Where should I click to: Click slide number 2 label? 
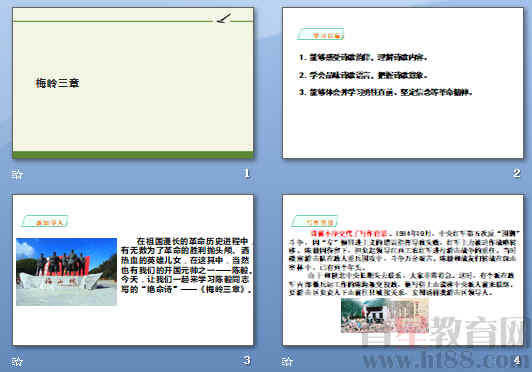pos(516,173)
